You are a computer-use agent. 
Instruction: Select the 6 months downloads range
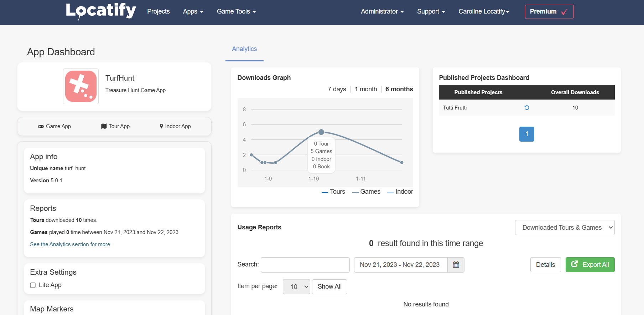tap(399, 89)
